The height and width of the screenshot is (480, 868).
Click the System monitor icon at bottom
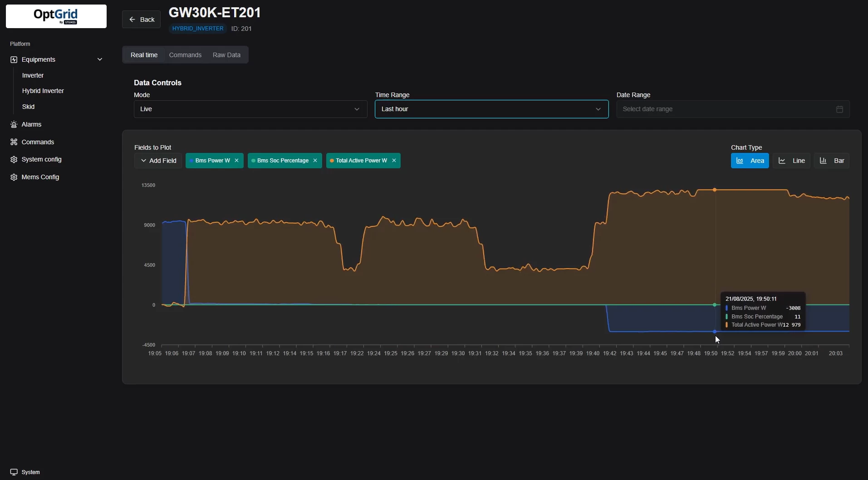pos(14,472)
